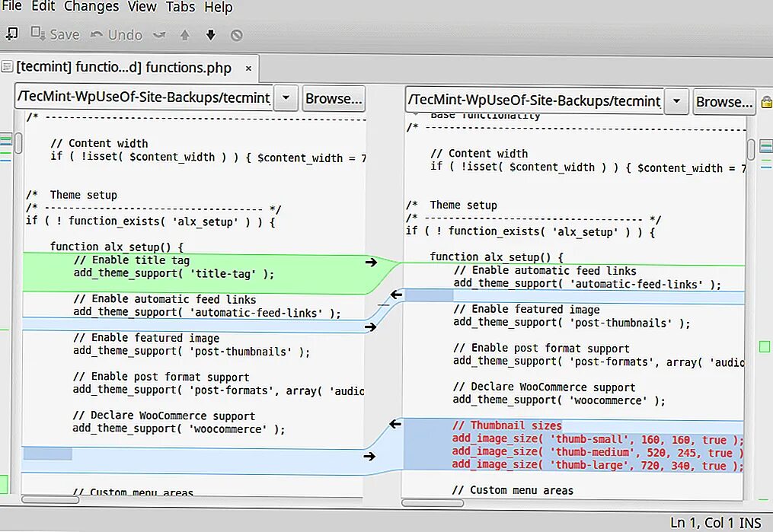Click the Undo toolbar button
773x532 pixels.
[x=117, y=35]
